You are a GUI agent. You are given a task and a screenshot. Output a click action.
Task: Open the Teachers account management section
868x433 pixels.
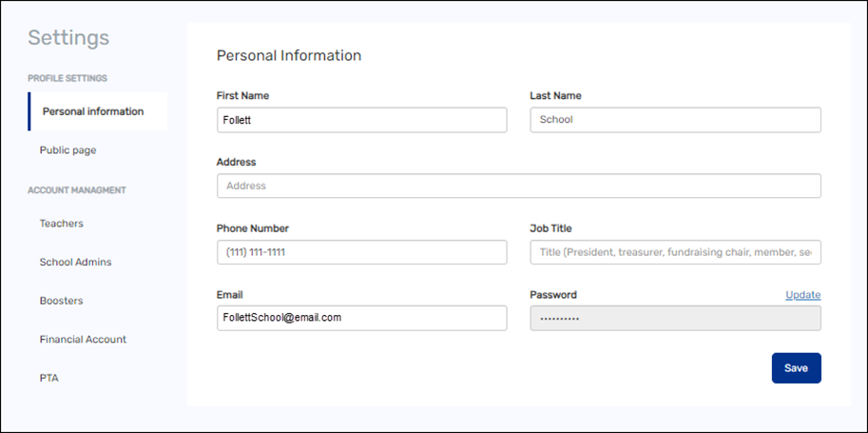coord(61,224)
